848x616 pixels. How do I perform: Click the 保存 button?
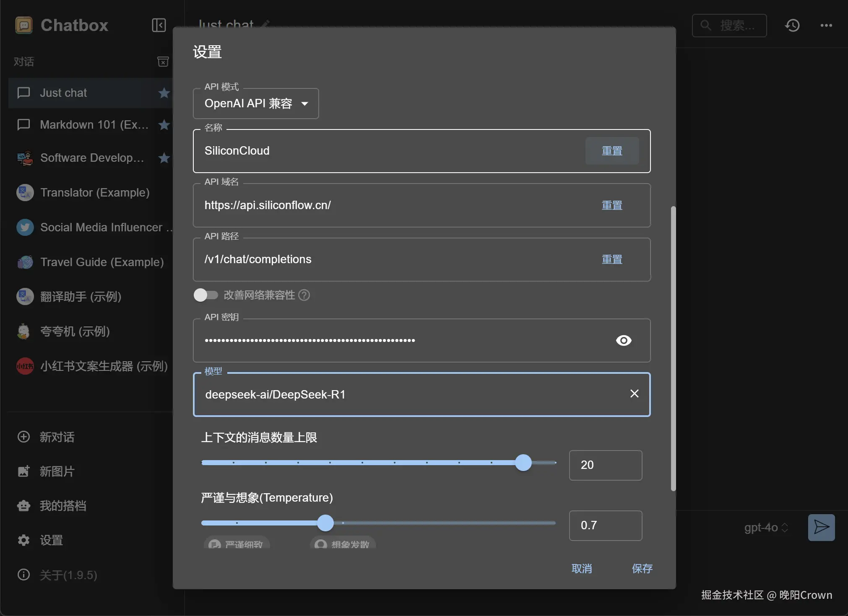click(x=642, y=569)
